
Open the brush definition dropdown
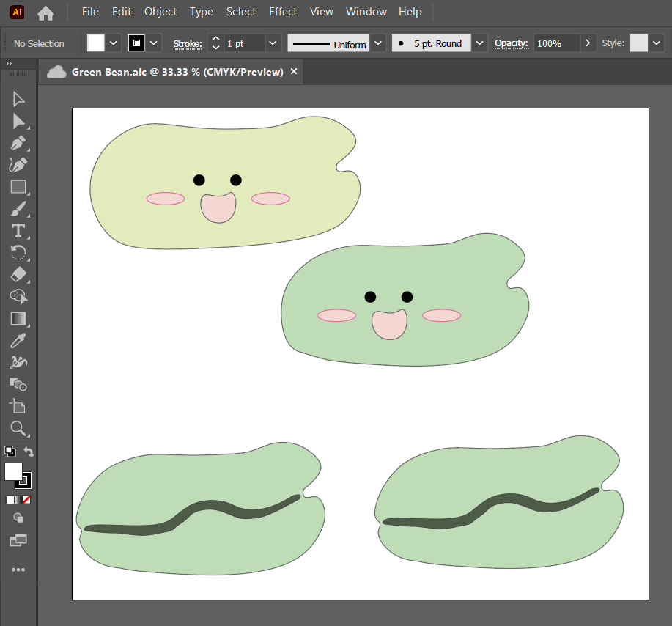pyautogui.click(x=479, y=43)
